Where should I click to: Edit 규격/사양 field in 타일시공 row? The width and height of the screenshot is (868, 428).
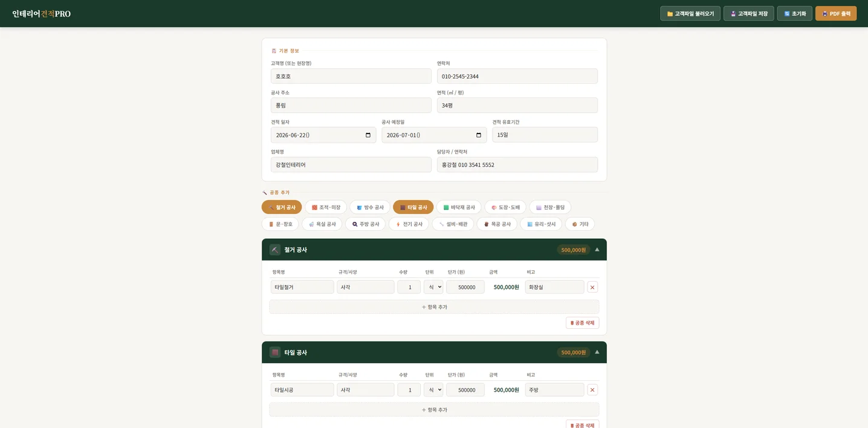click(366, 390)
